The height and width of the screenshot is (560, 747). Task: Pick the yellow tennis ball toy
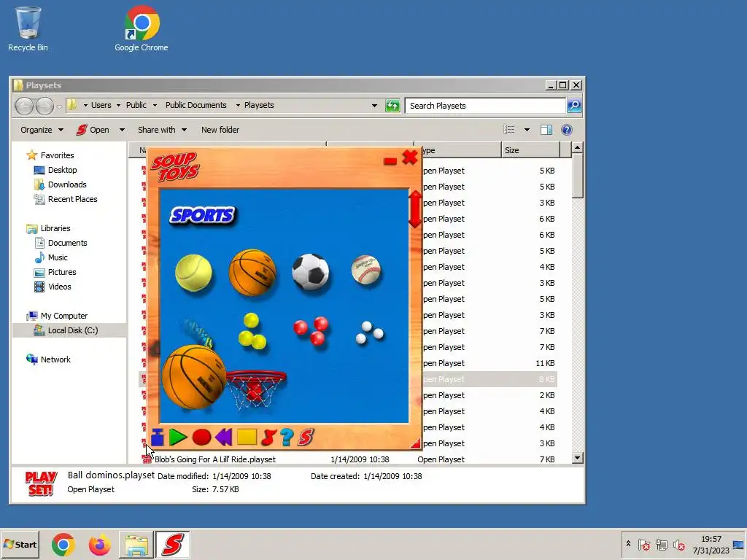coord(193,273)
